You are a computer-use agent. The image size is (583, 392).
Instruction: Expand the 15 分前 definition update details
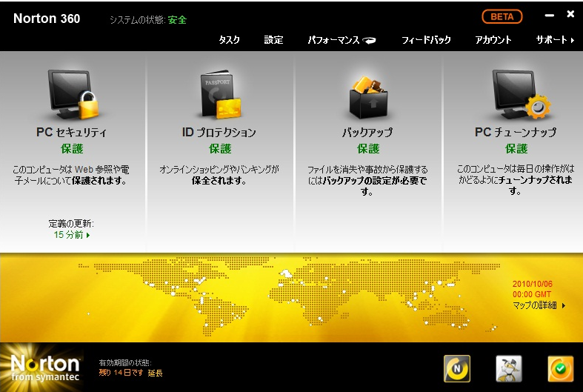[72, 235]
